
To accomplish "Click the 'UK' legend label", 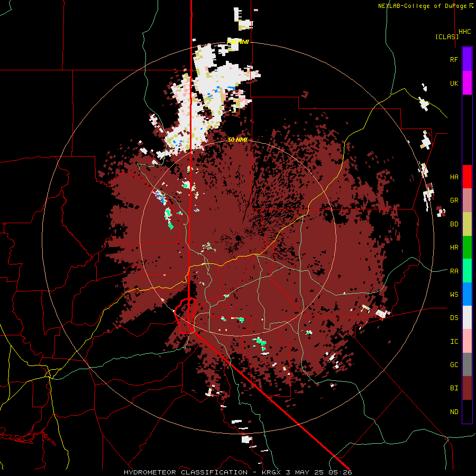I will (x=454, y=84).
